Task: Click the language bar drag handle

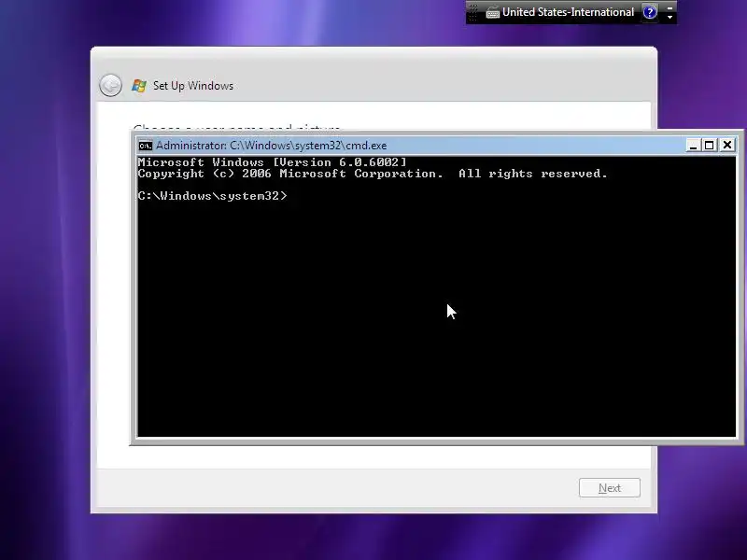Action: coord(472,12)
